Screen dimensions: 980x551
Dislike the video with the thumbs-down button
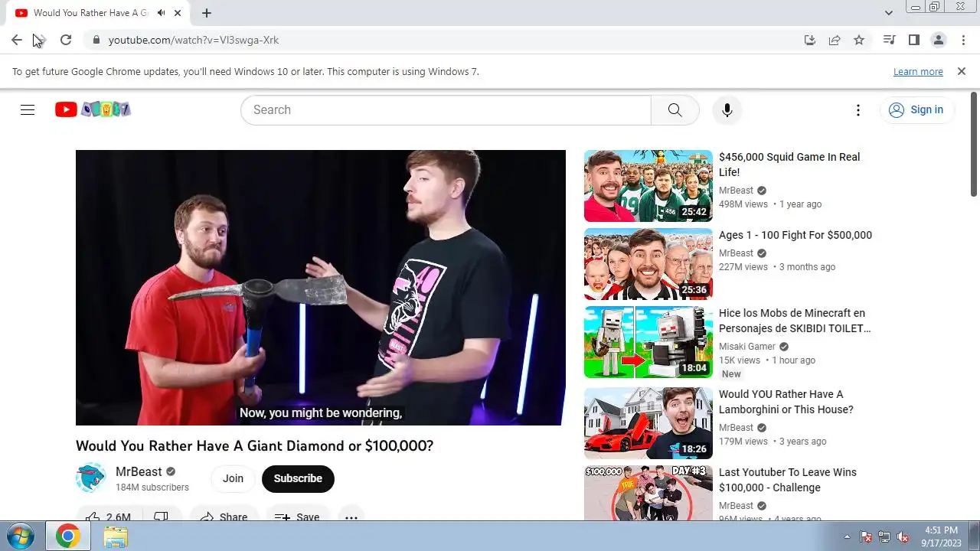pos(162,517)
